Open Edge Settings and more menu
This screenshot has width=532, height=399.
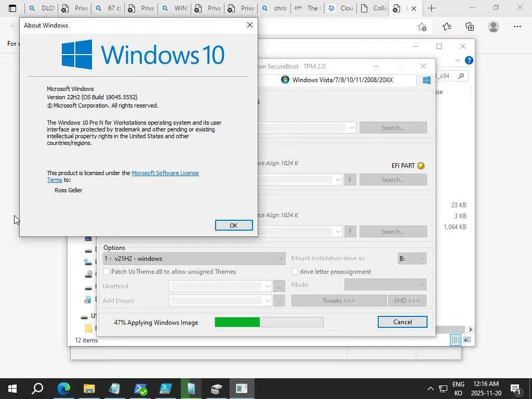[517, 26]
